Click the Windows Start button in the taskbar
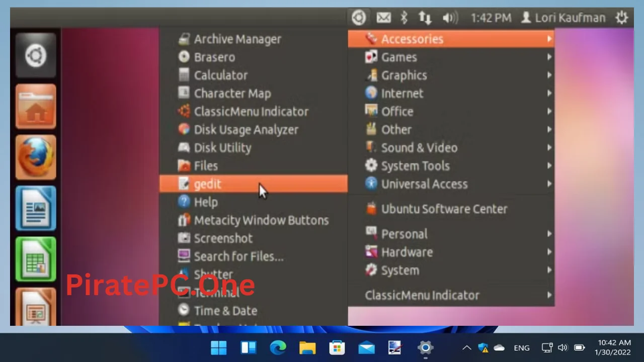The width and height of the screenshot is (644, 362). point(219,347)
